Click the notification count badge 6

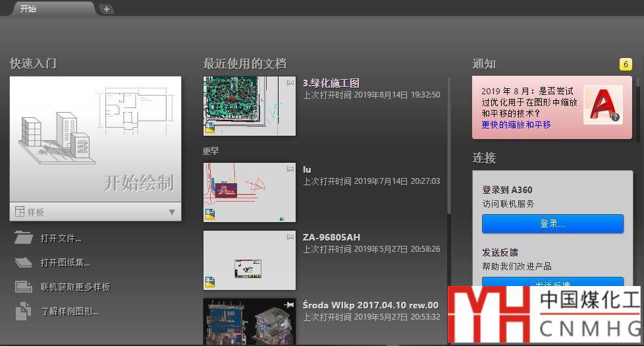pos(626,64)
